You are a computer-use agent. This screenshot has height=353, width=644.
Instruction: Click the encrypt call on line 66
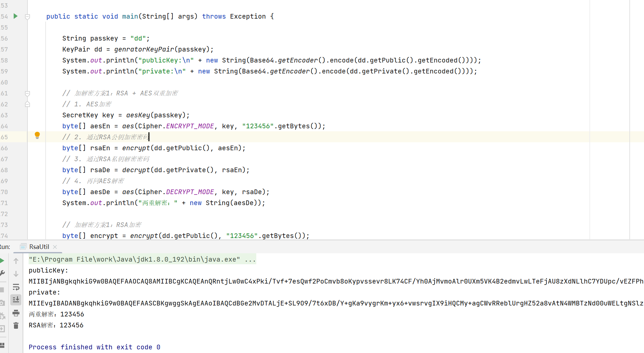click(136, 148)
